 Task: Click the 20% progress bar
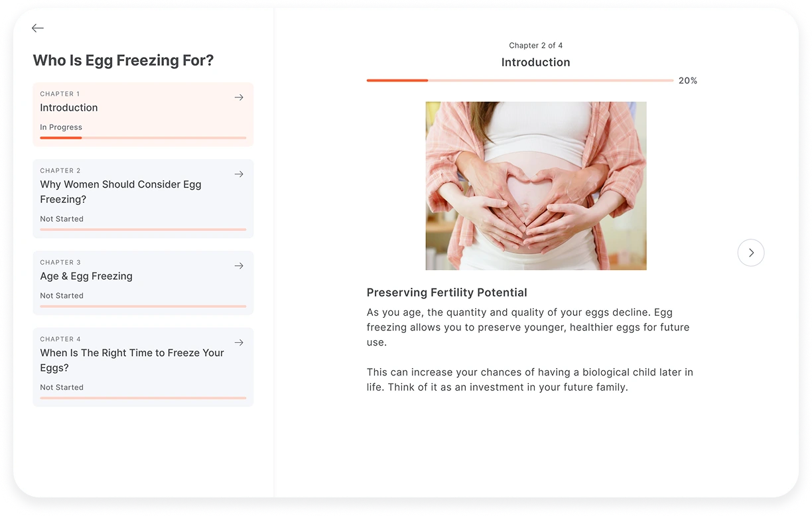[521, 80]
